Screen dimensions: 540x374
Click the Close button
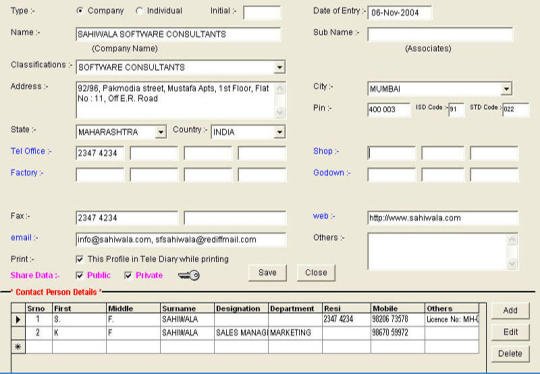316,273
